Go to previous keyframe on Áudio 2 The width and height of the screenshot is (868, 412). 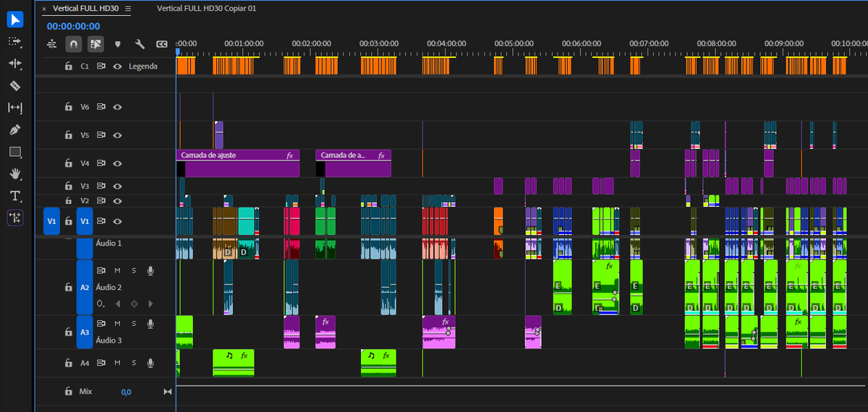[118, 304]
